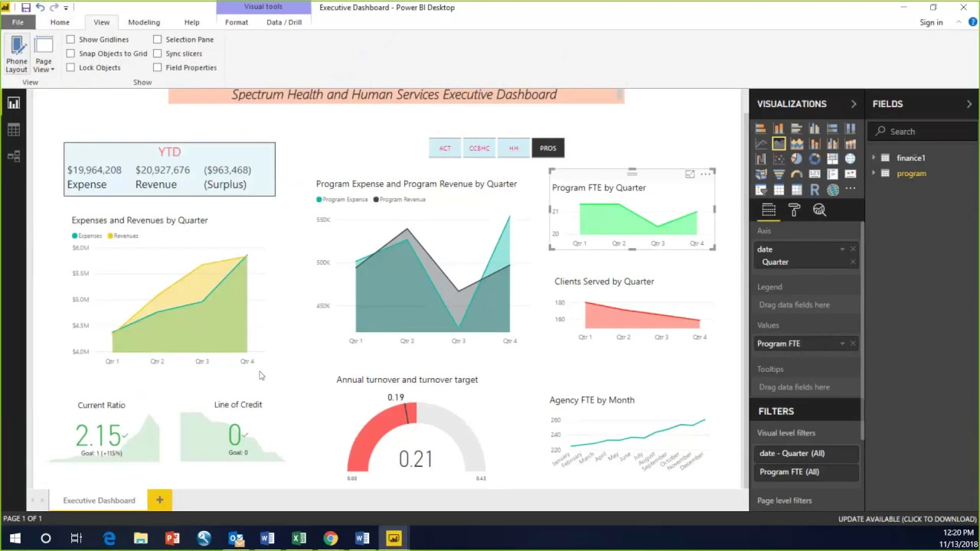The width and height of the screenshot is (980, 551).
Task: Add a new page with plus button
Action: (x=159, y=500)
